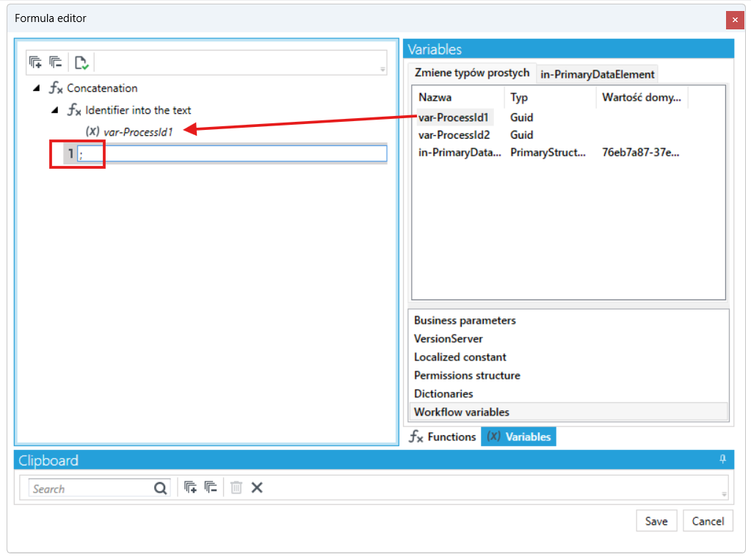This screenshot has width=751, height=560.
Task: Click the validate formula document icon
Action: coord(81,63)
